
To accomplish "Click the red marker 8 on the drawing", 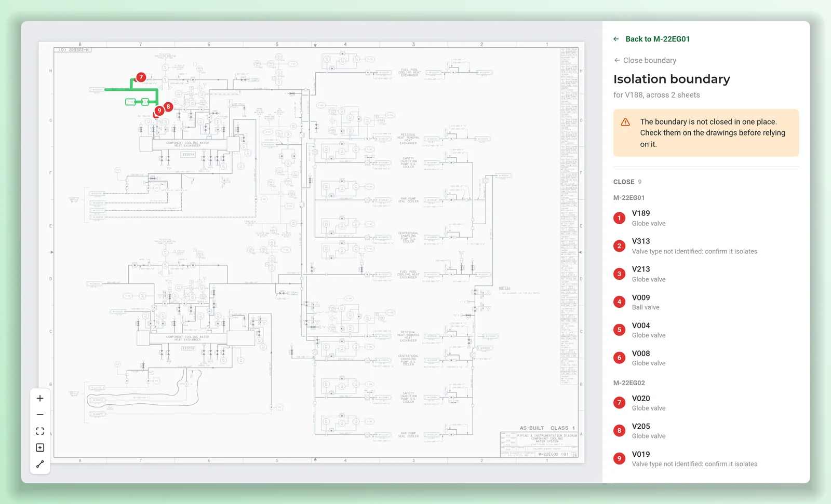I will [168, 106].
